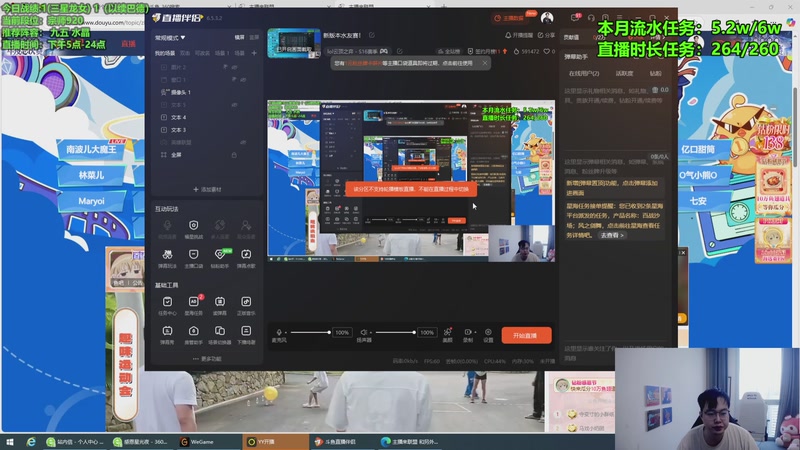
Task: Open the lol云顶之弈 category selector
Action: point(357,52)
